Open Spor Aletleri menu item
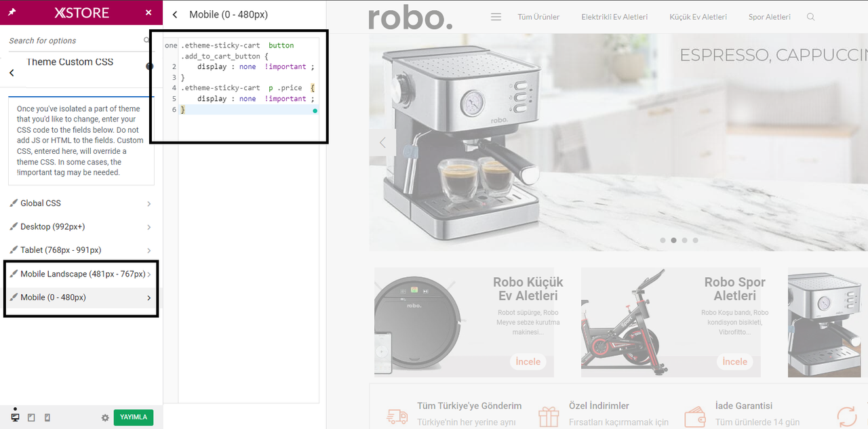This screenshot has width=868, height=429. coord(770,17)
